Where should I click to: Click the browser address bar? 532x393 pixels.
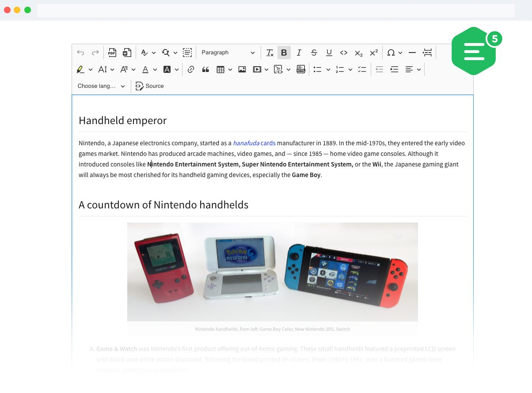click(x=276, y=10)
